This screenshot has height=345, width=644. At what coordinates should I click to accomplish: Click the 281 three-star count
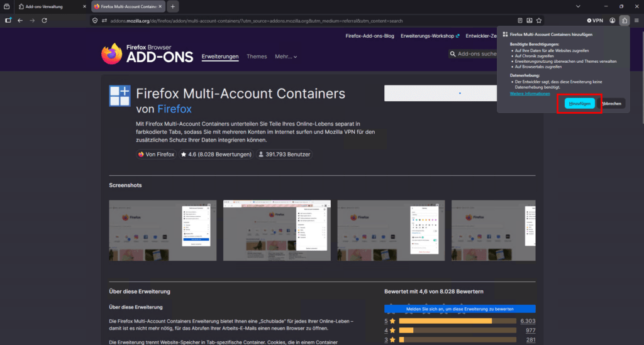tap(531, 340)
